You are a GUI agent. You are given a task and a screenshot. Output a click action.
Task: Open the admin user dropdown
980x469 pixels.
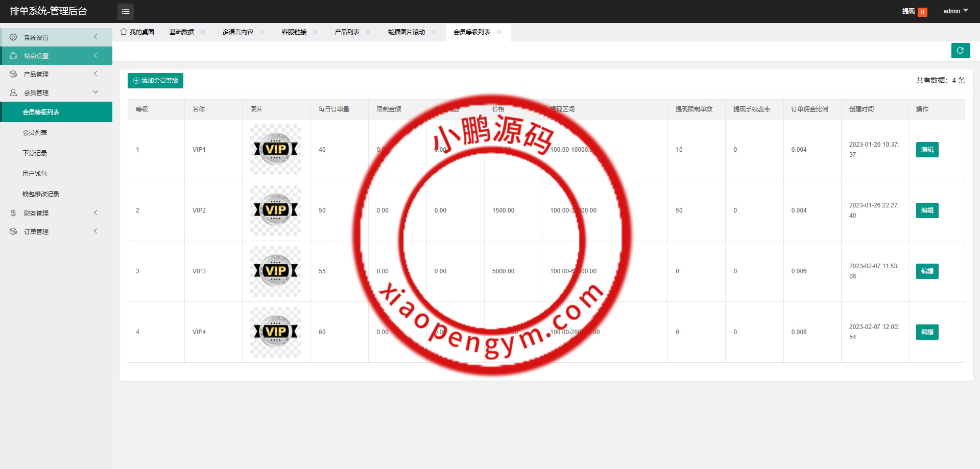(955, 11)
